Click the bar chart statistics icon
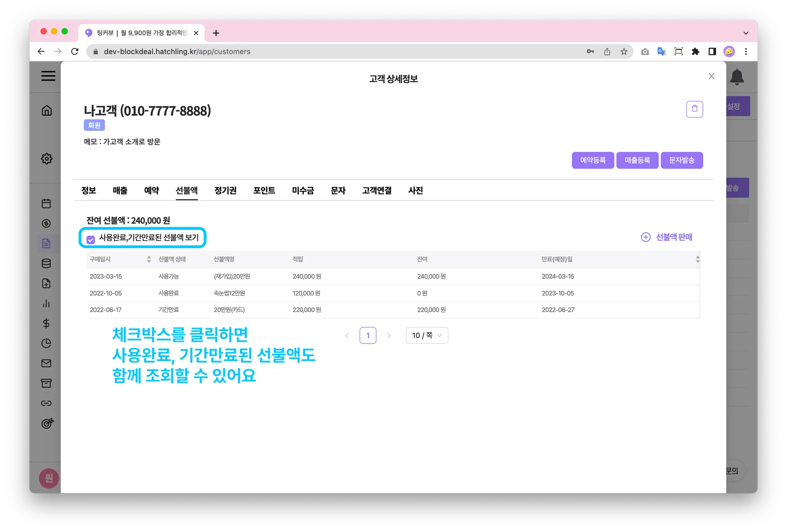The image size is (787, 532). (46, 303)
